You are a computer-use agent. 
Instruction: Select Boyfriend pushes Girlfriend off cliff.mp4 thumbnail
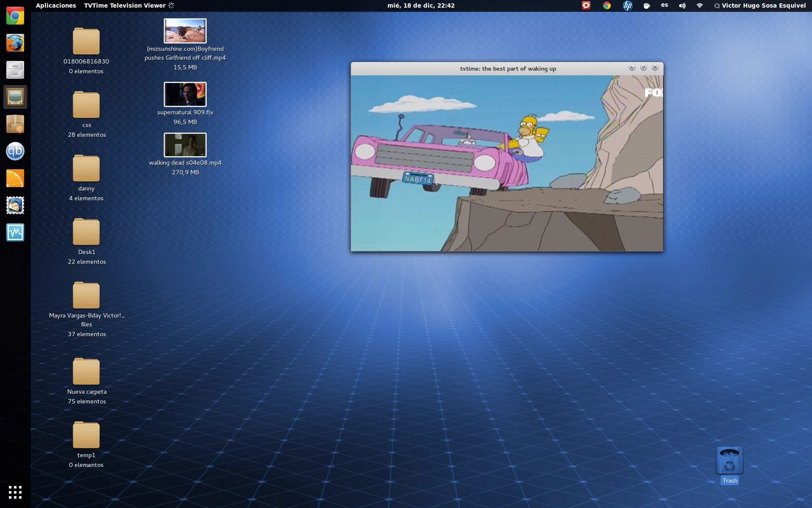[x=185, y=31]
